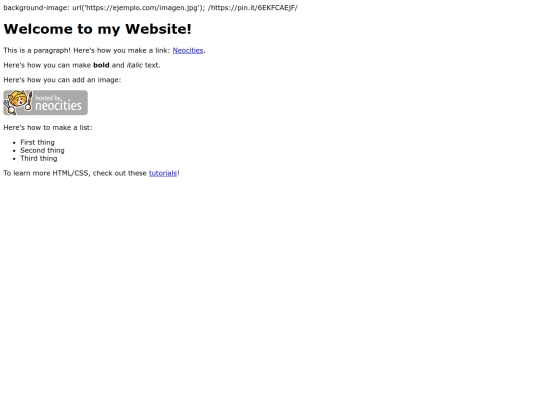Viewport: 540px width, 405px height.
Task: Click the cat mascot in the badge
Action: [17, 102]
